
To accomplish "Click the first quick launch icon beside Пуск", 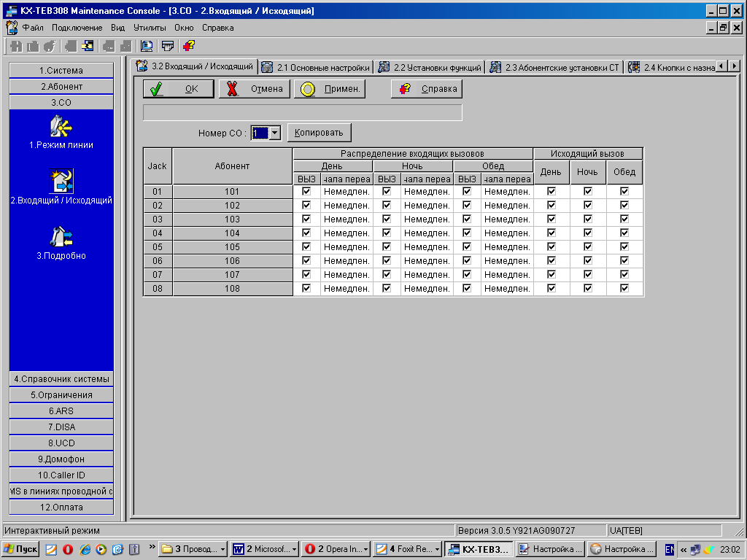I will tap(51, 550).
